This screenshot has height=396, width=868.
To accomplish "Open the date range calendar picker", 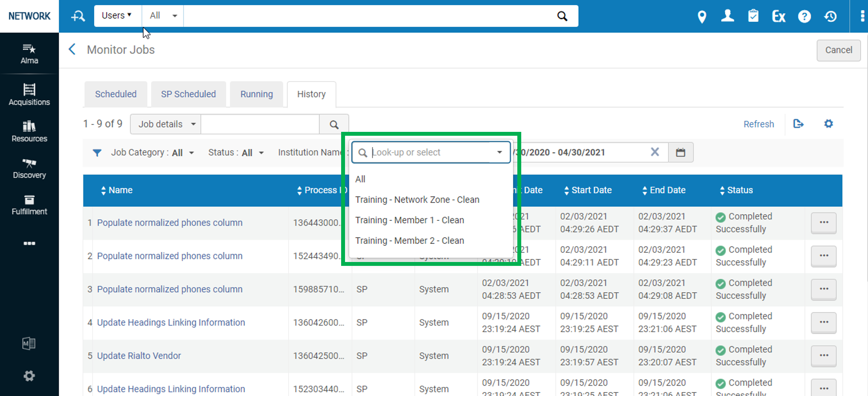I will pyautogui.click(x=681, y=152).
